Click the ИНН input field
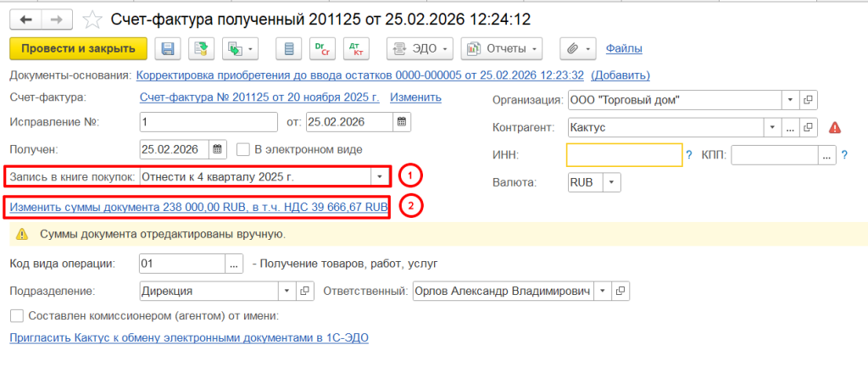868x367 pixels. point(624,155)
